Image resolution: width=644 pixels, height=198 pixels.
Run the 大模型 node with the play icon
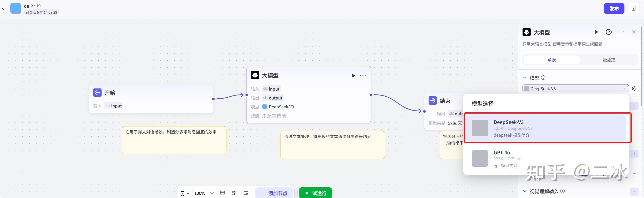(x=353, y=75)
